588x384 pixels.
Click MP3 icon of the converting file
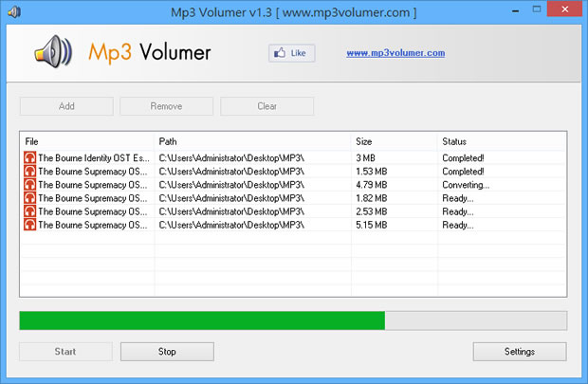point(30,185)
